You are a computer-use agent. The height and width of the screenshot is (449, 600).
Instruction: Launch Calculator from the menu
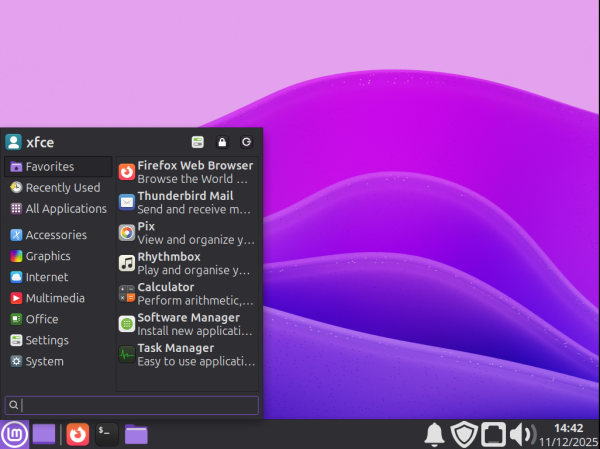point(187,294)
